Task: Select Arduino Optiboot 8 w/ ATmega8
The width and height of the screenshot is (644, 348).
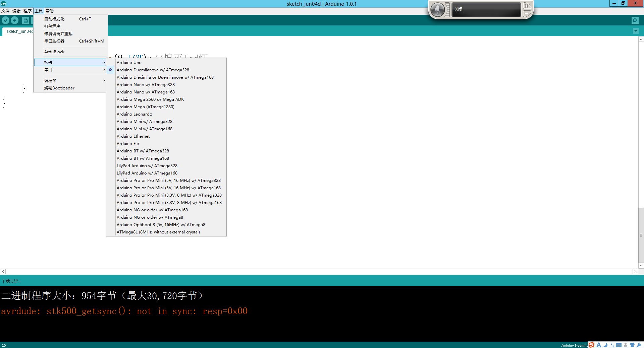Action: (x=166, y=224)
